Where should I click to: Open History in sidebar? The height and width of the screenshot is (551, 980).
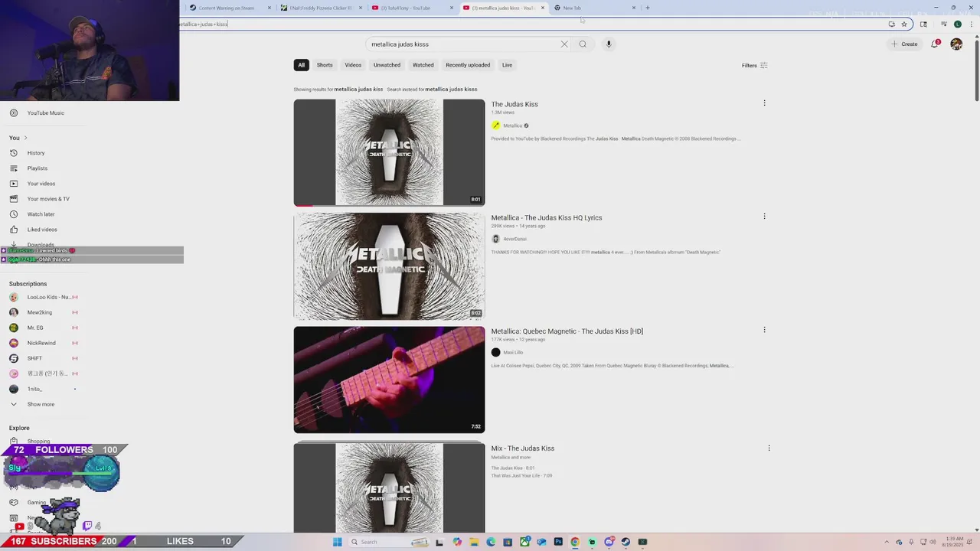click(x=36, y=153)
